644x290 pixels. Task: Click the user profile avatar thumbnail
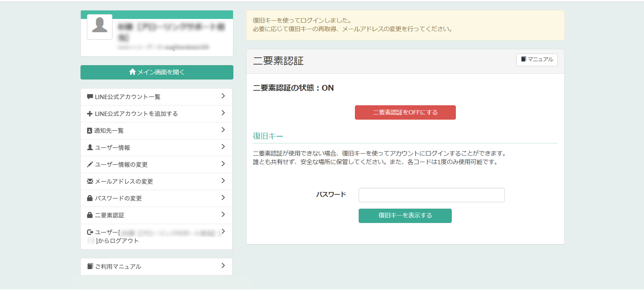pos(100,27)
